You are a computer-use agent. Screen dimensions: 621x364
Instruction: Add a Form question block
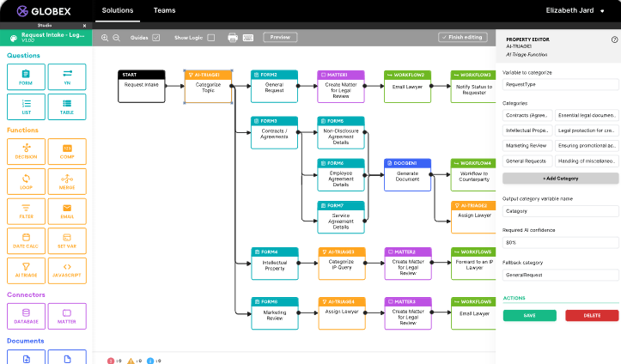[26, 77]
